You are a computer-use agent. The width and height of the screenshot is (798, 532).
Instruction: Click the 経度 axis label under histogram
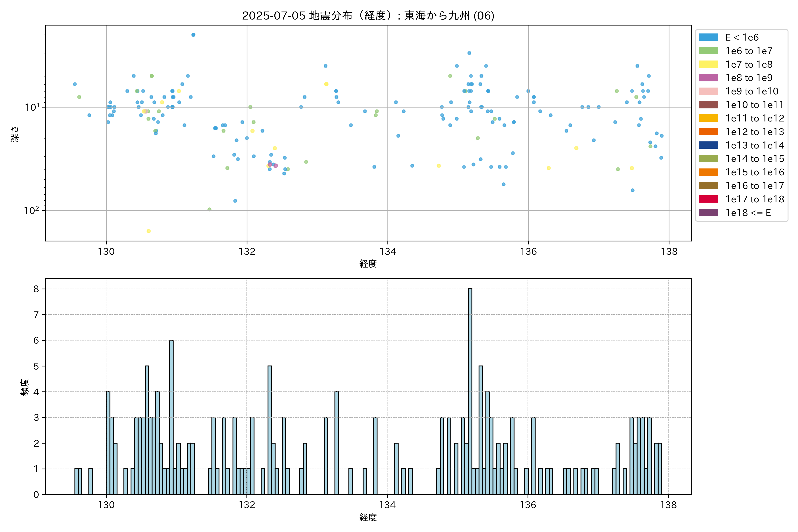[368, 517]
